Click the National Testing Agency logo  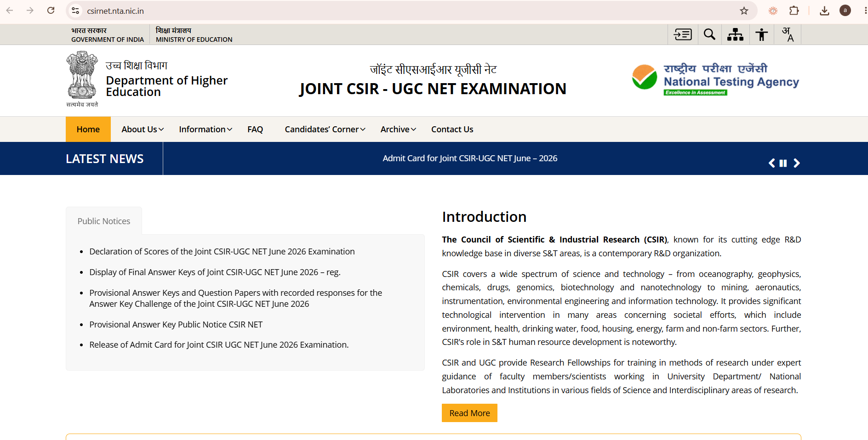715,79
